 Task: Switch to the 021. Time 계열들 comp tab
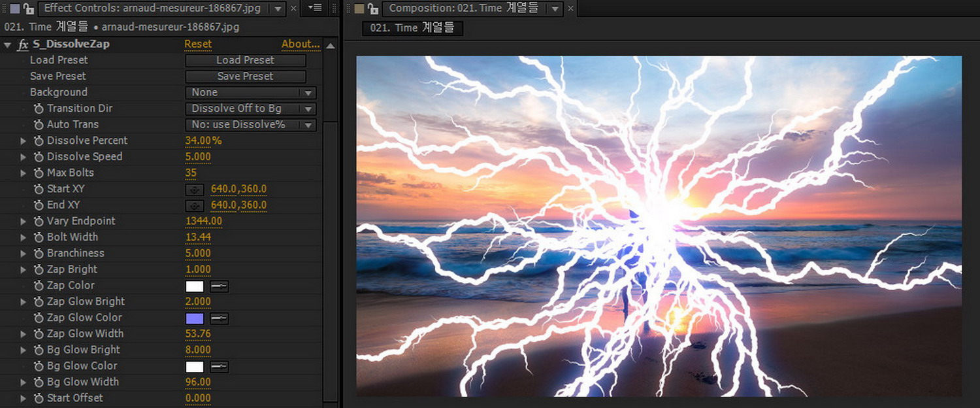[412, 28]
